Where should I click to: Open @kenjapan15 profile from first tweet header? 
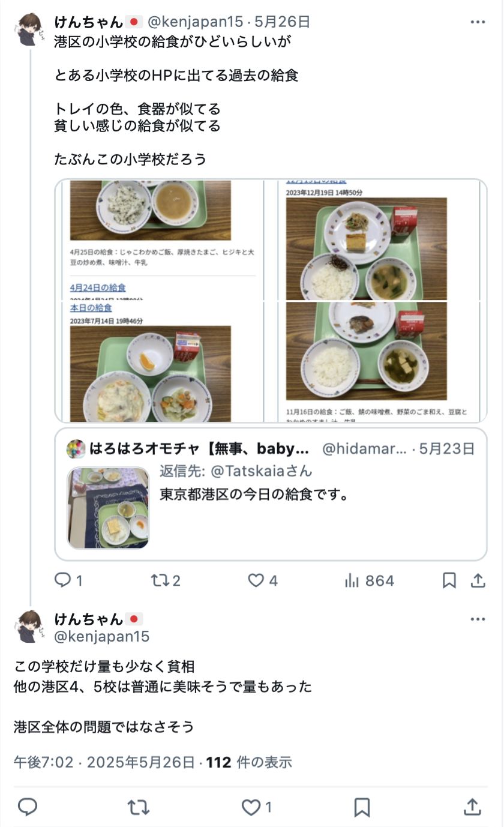196,22
